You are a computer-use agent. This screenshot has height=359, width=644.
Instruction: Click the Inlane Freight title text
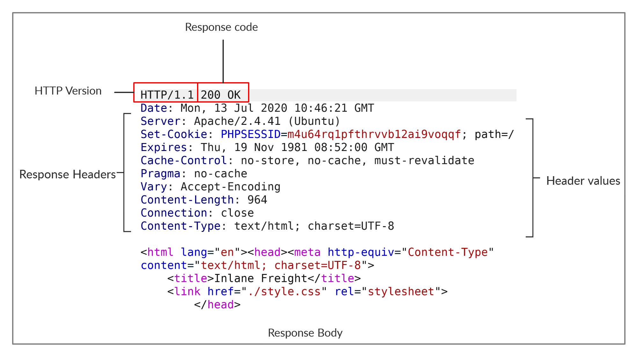tap(260, 278)
